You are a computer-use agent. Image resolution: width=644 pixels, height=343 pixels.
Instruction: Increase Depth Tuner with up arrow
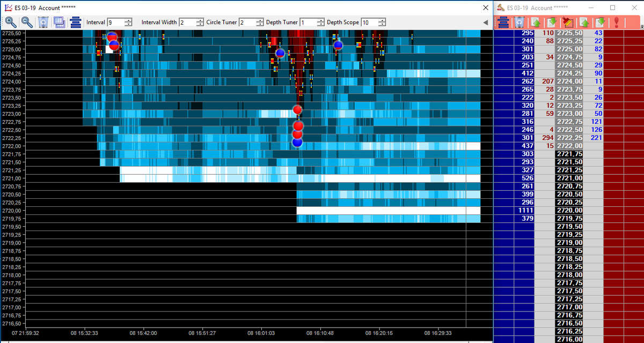pyautogui.click(x=321, y=20)
